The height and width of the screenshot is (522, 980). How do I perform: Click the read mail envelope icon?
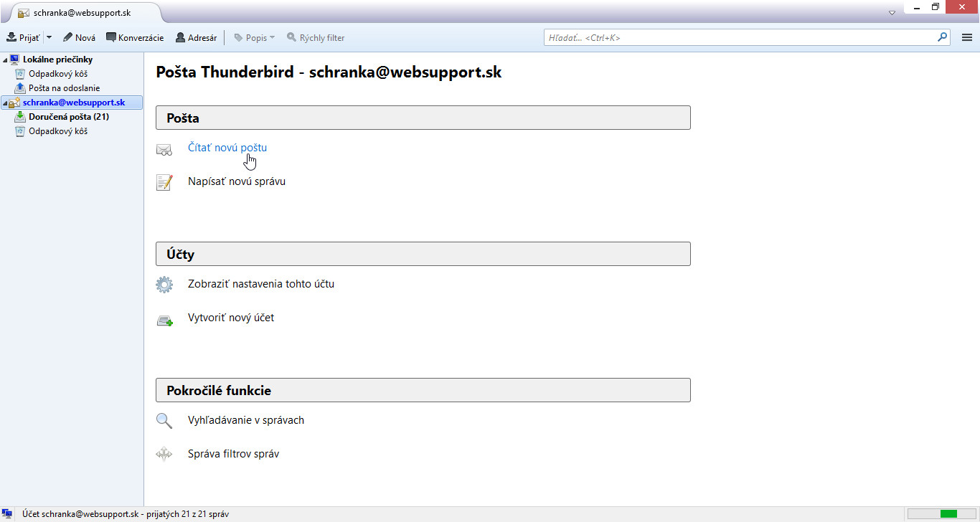(x=164, y=150)
